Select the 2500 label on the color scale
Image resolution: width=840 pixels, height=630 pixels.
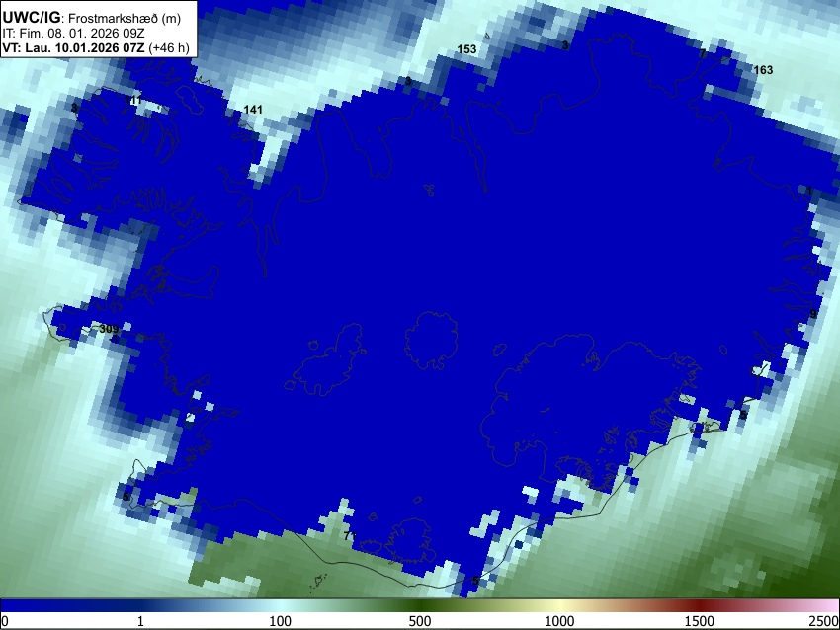click(824, 621)
